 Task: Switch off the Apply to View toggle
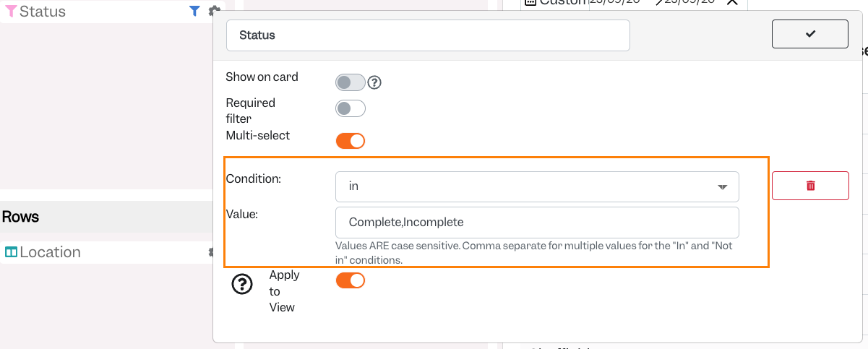351,280
